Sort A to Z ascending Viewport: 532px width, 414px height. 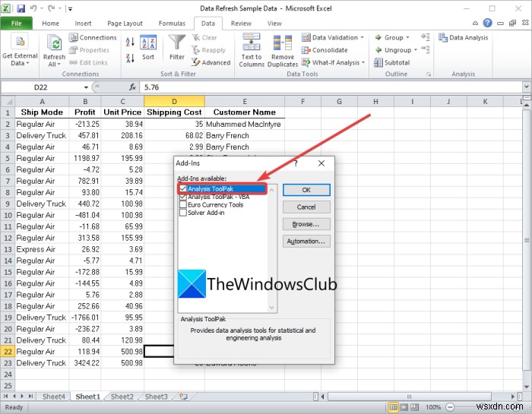coord(130,42)
